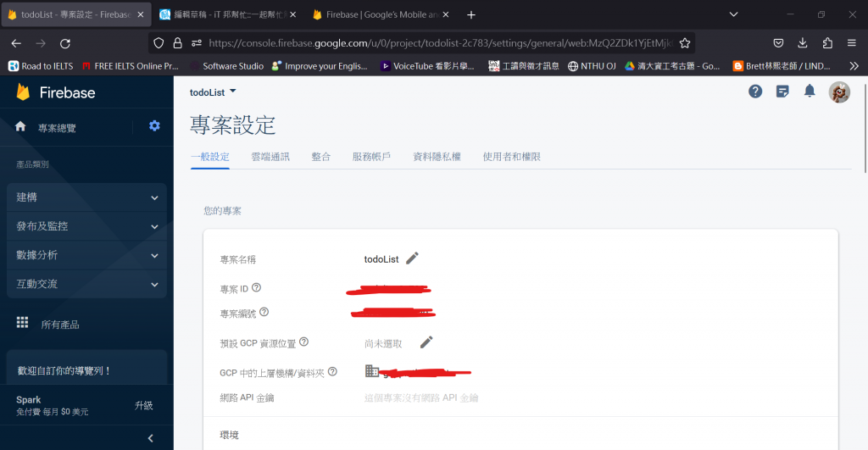
Task: Click the 這個專案沒有網路 API 金鑰 text
Action: [x=421, y=397]
